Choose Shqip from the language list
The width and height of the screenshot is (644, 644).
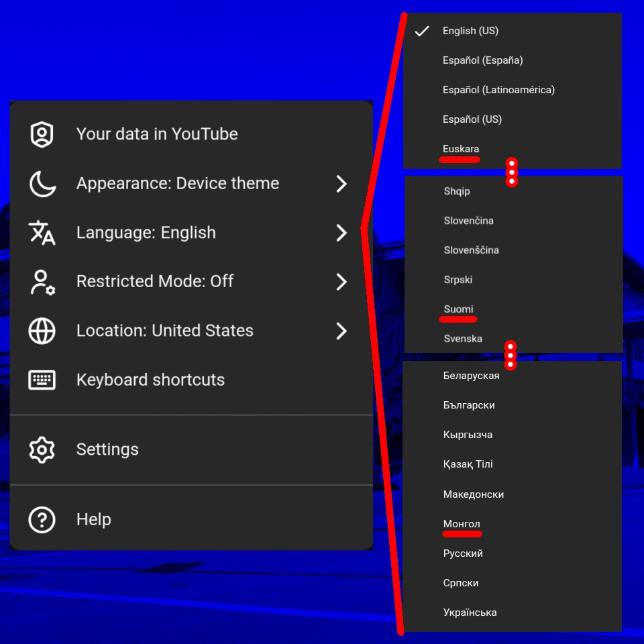pos(513,191)
